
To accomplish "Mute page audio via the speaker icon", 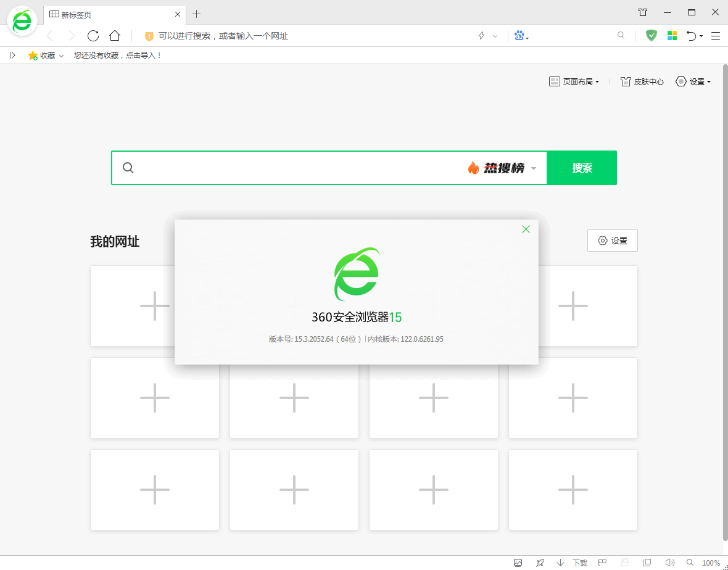I will 670,562.
